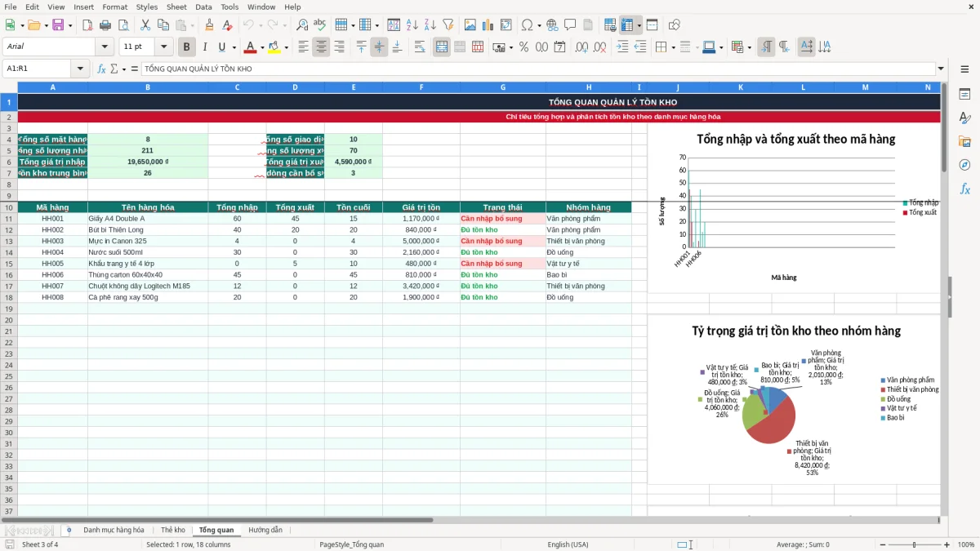Apply the yellow background color swatch
This screenshot has width=980, height=551.
coord(274,47)
